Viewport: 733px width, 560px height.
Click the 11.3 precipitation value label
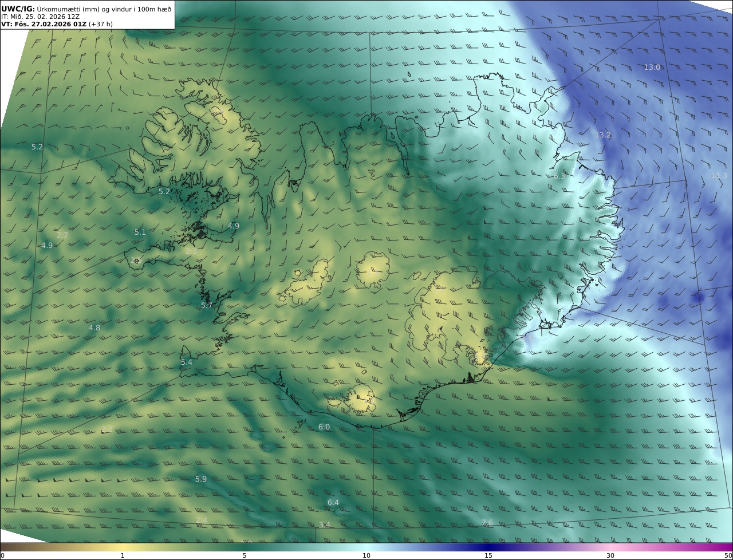719,175
